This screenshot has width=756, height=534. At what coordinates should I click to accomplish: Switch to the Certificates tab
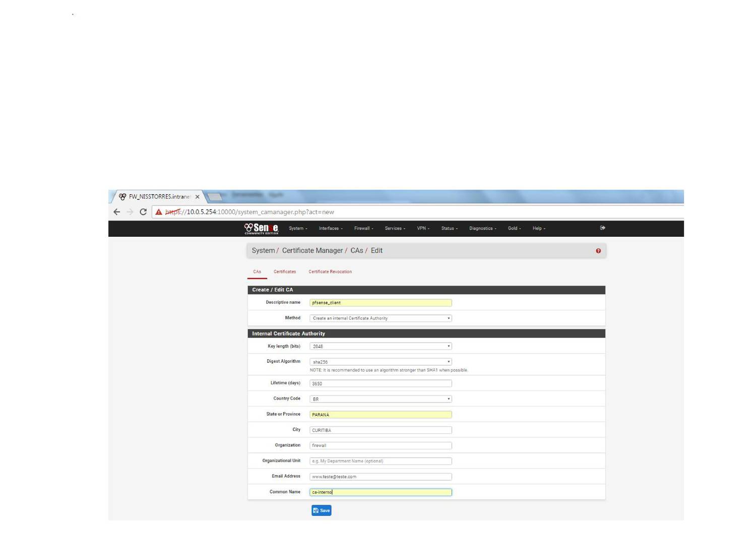point(285,272)
